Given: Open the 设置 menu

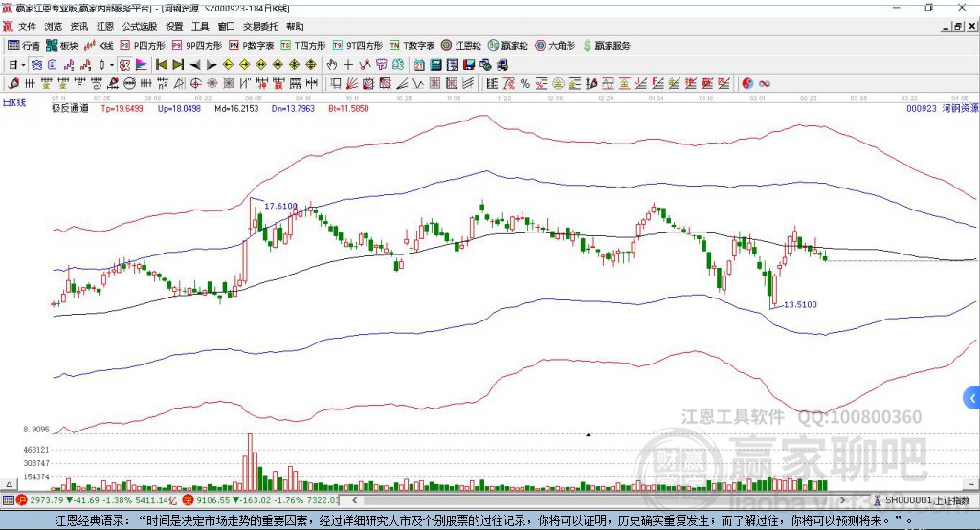Looking at the screenshot, I should click(174, 26).
